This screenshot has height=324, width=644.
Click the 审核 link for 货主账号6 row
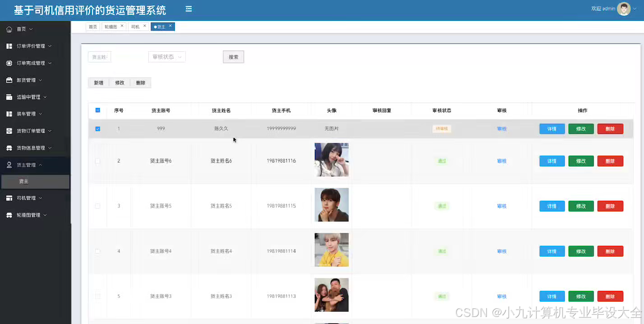click(502, 161)
